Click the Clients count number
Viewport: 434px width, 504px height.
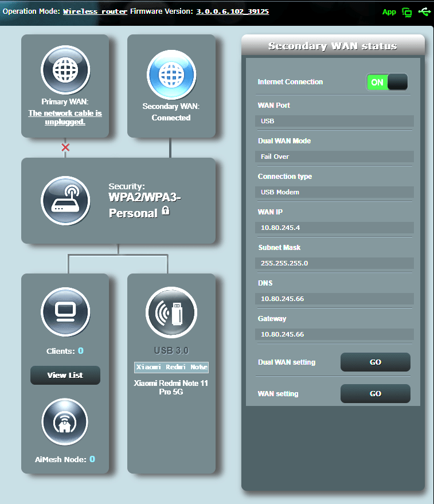(x=81, y=351)
